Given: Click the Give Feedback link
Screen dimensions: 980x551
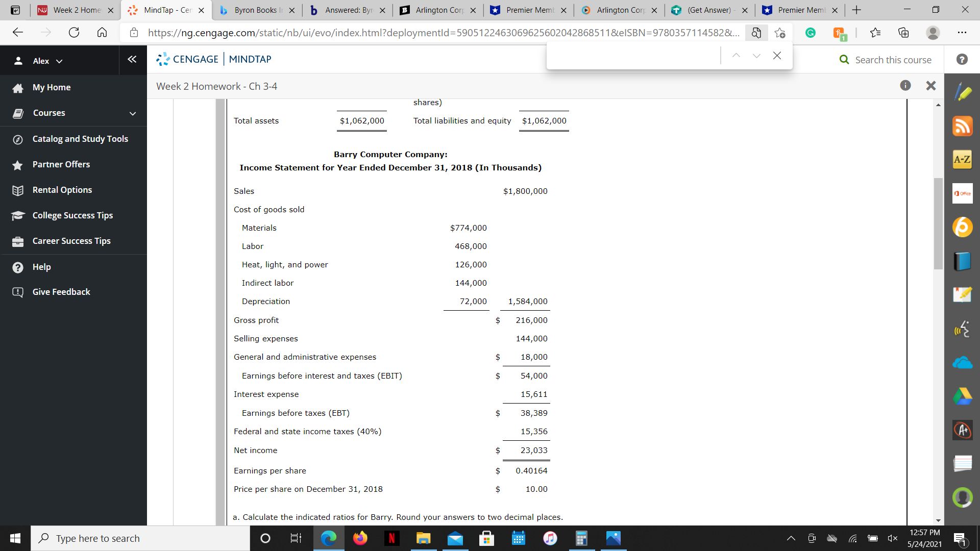Looking at the screenshot, I should pos(61,292).
